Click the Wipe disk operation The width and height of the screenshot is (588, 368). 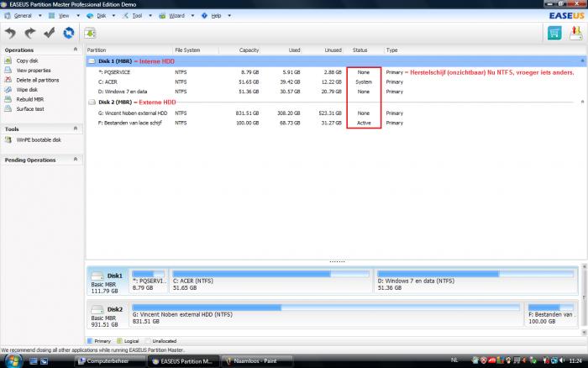[27, 90]
